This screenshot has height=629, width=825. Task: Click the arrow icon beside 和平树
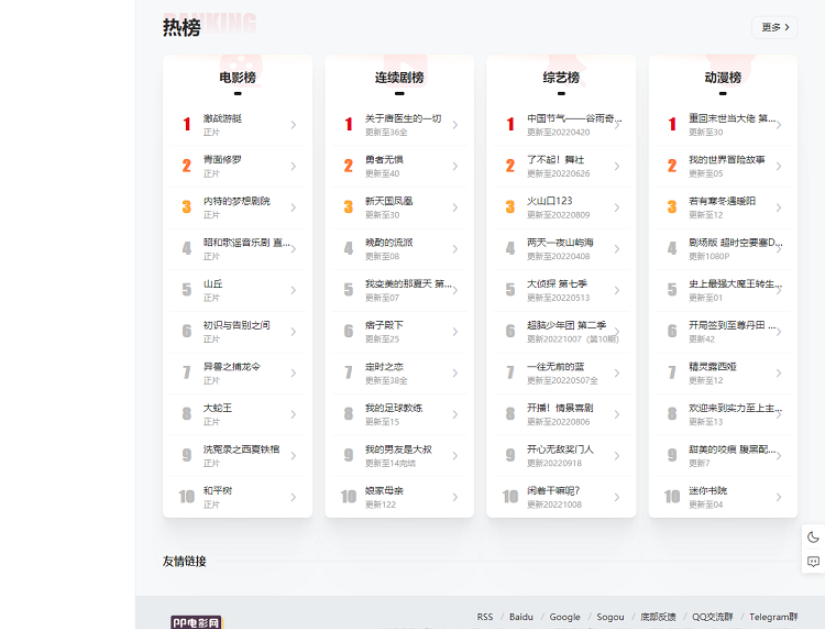pos(291,496)
